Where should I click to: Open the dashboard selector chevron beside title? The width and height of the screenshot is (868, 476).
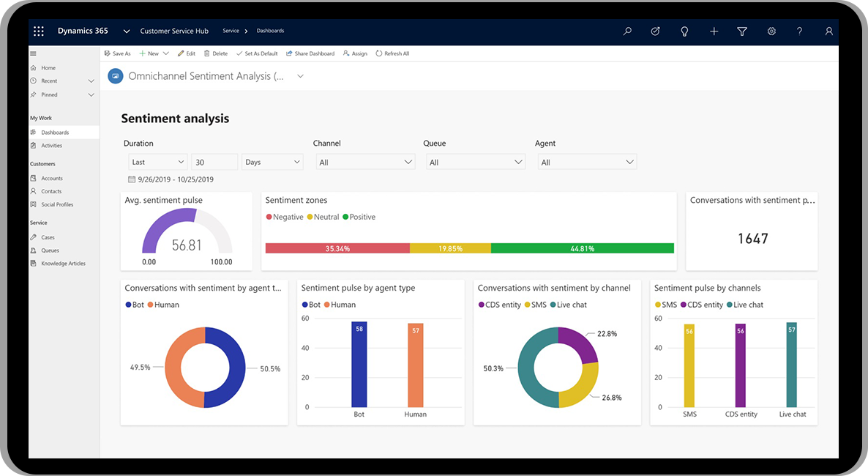click(301, 76)
